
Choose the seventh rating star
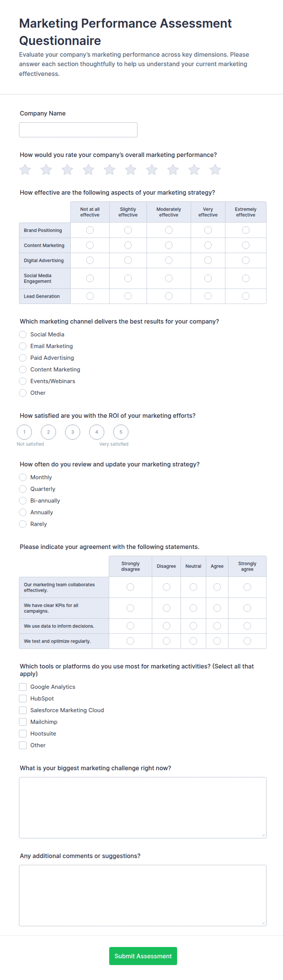(x=152, y=170)
